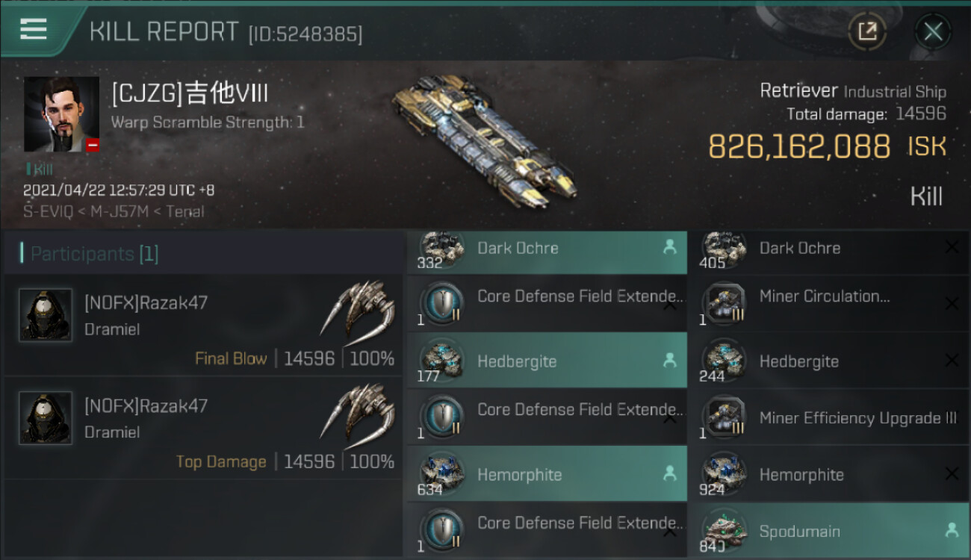
Task: Close the kill report window
Action: 933,31
